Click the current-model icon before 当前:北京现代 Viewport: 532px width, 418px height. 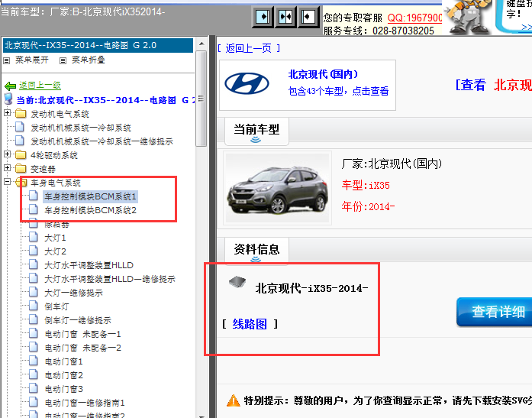pyautogui.click(x=8, y=99)
